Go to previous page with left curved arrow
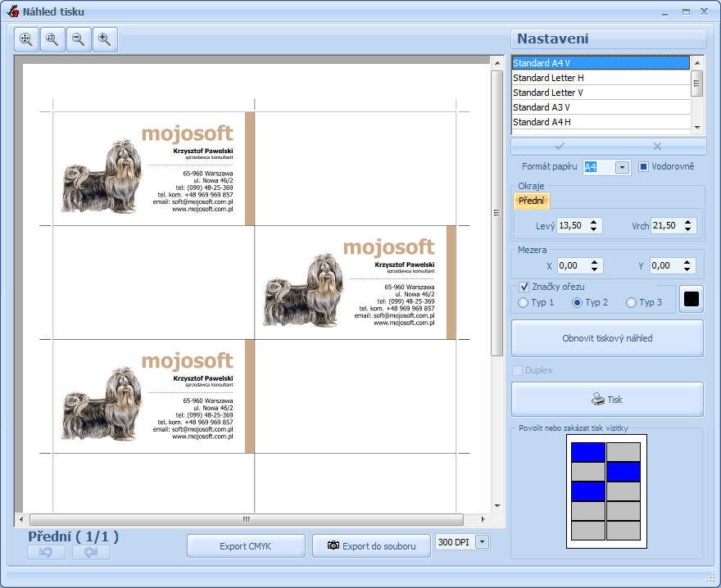This screenshot has width=721, height=588. tap(46, 552)
